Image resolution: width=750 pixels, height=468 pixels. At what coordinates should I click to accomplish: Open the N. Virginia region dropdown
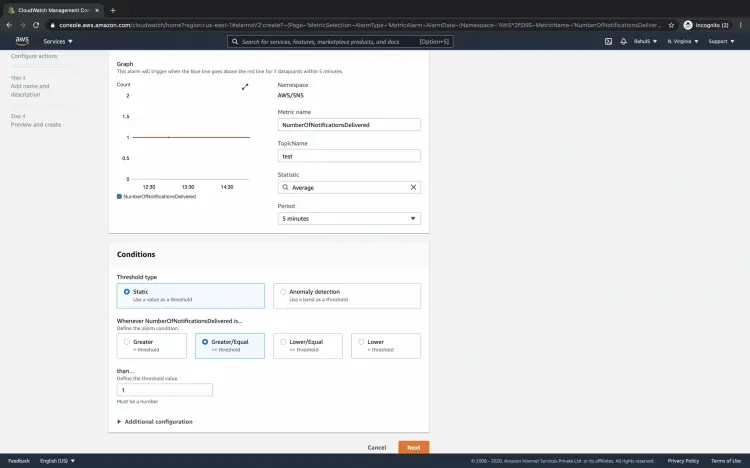[683, 42]
